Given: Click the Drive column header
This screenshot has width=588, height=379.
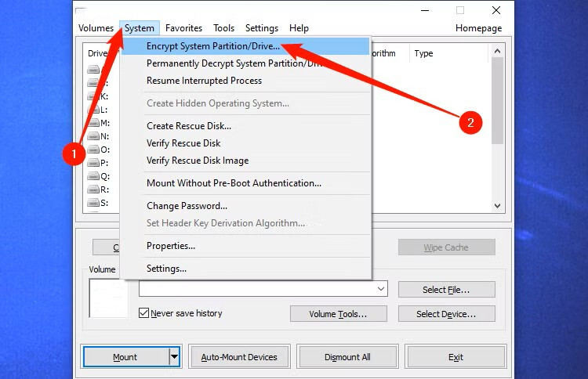Looking at the screenshot, I should [x=98, y=53].
